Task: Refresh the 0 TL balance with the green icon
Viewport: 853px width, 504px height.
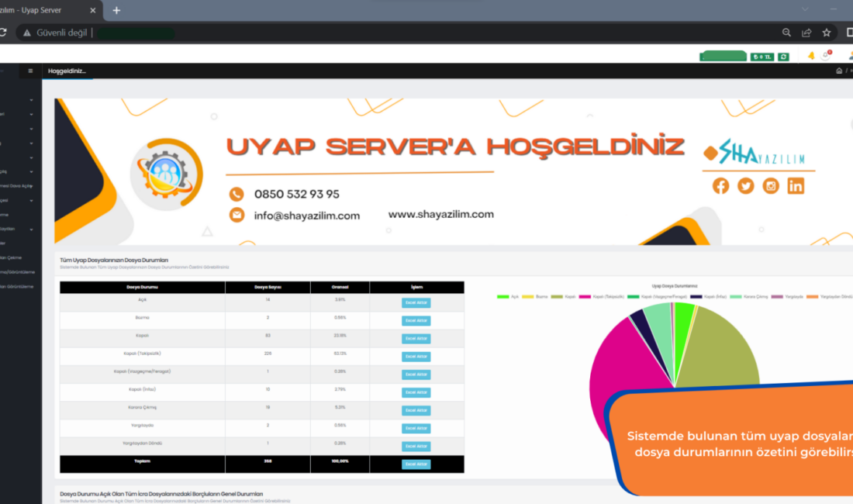Action: coord(783,56)
